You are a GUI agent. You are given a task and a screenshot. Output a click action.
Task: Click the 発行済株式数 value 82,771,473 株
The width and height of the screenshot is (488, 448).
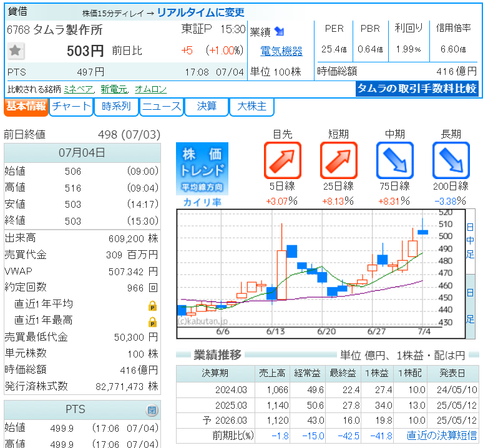[x=127, y=386]
